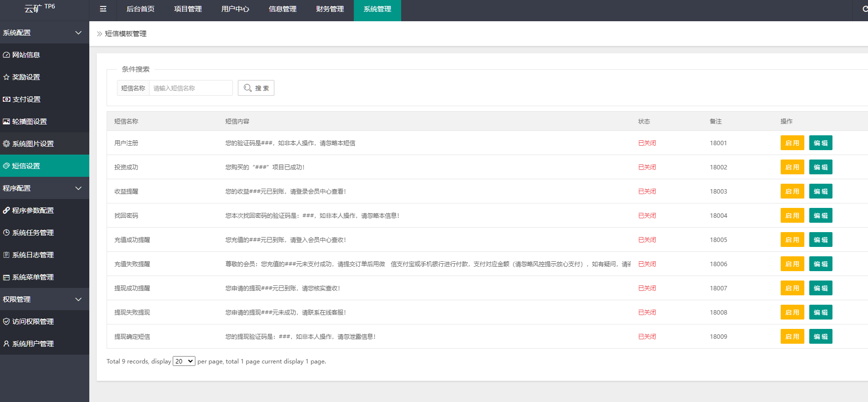
Task: Open 系统图片设置 gear icon item
Action: point(33,144)
